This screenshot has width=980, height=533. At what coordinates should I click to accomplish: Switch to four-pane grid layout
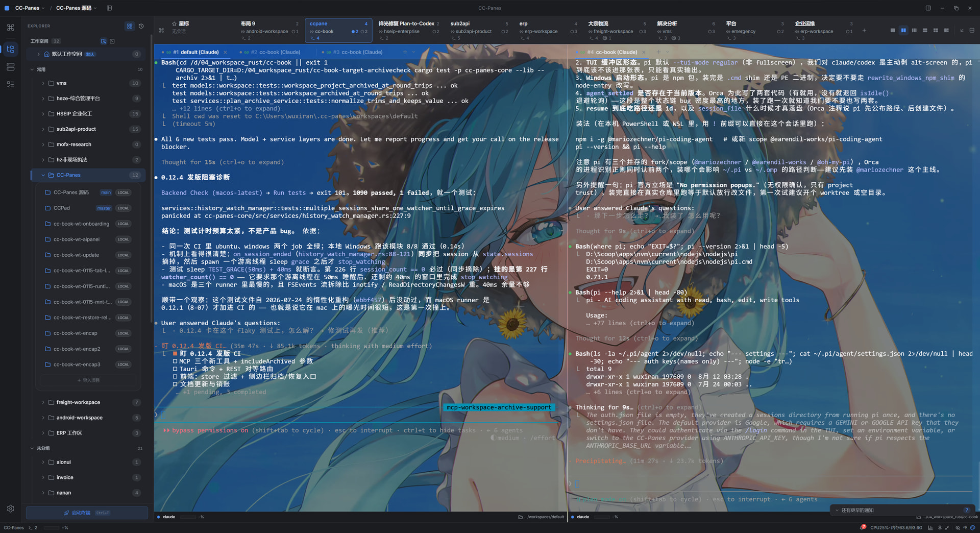pyautogui.click(x=936, y=31)
